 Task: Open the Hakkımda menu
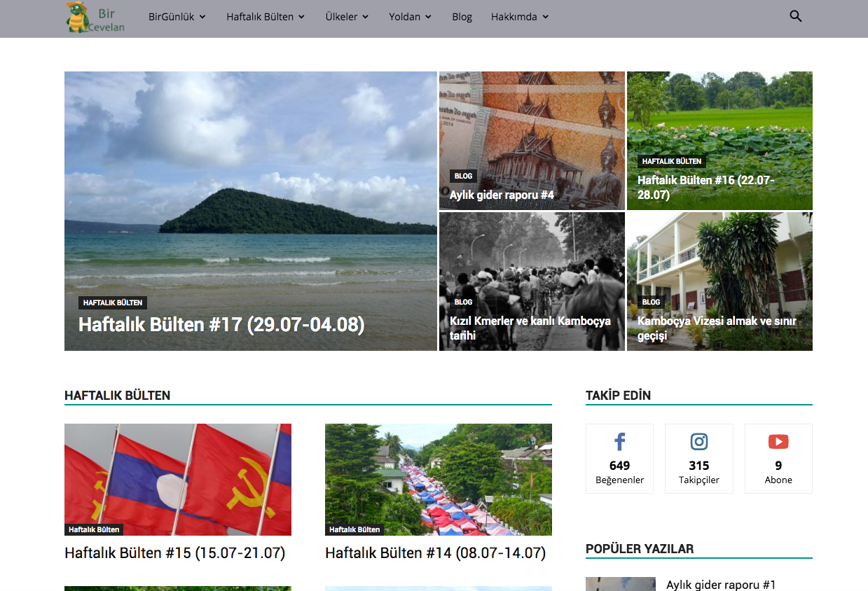[x=519, y=17]
